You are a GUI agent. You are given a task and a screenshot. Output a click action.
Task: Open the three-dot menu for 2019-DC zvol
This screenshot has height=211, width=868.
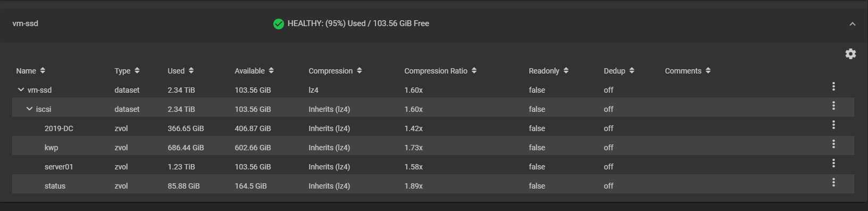click(833, 125)
